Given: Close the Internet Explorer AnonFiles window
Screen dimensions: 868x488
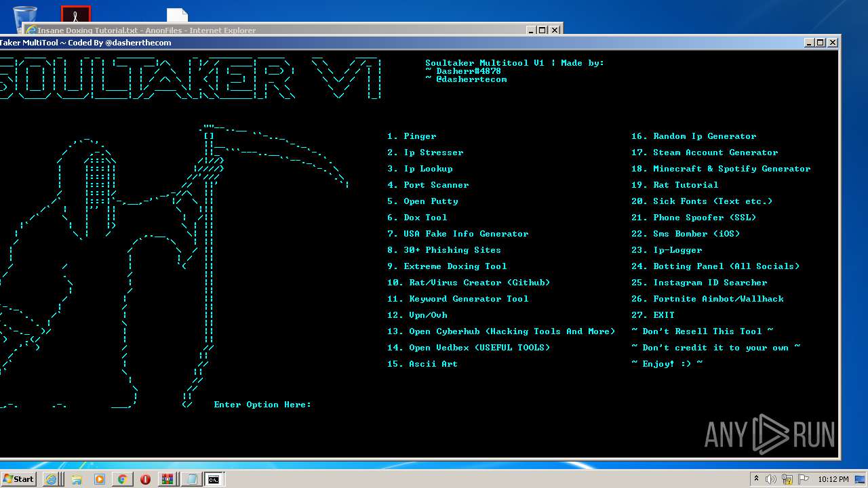Looking at the screenshot, I should 555,30.
